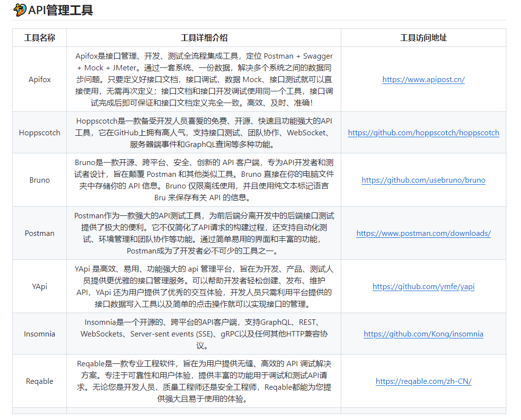The width and height of the screenshot is (521, 420).
Task: Click the rocket emoji icon beside API管理工具
Action: [x=20, y=10]
